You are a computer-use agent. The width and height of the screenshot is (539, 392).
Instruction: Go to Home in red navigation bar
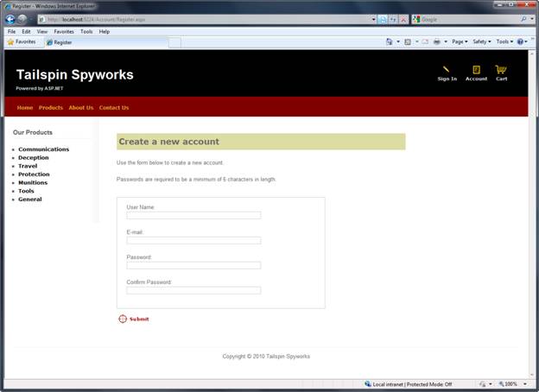[x=25, y=108]
